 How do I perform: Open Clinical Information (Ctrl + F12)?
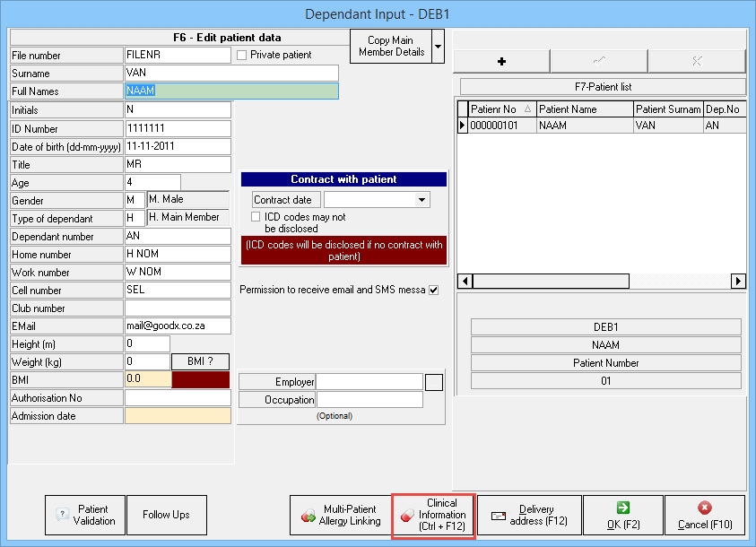click(x=433, y=516)
